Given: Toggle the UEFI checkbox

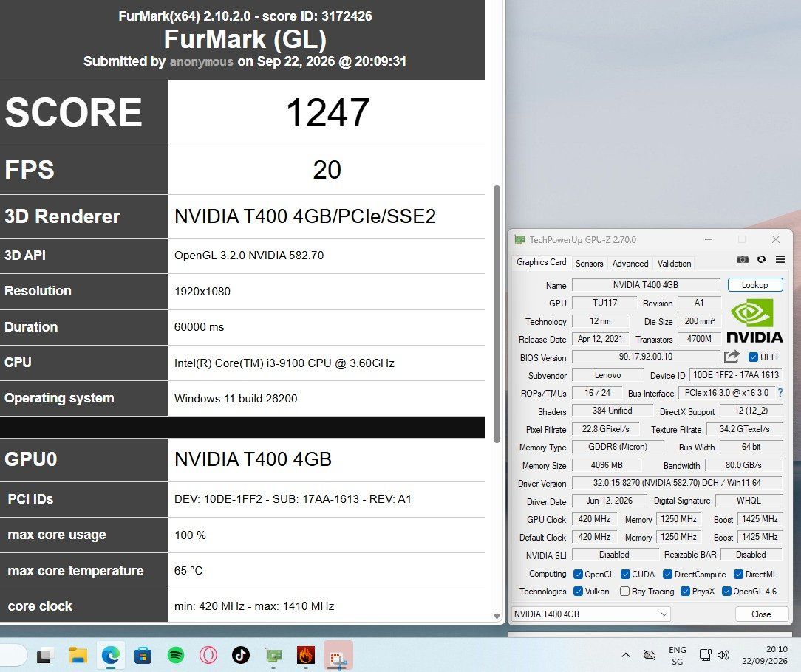Looking at the screenshot, I should (x=753, y=357).
